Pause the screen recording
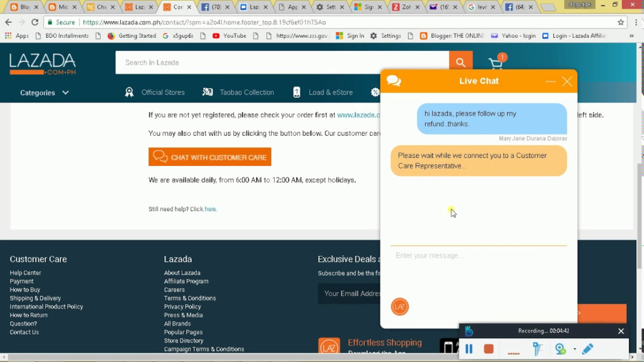The height and width of the screenshot is (362, 644). (469, 349)
